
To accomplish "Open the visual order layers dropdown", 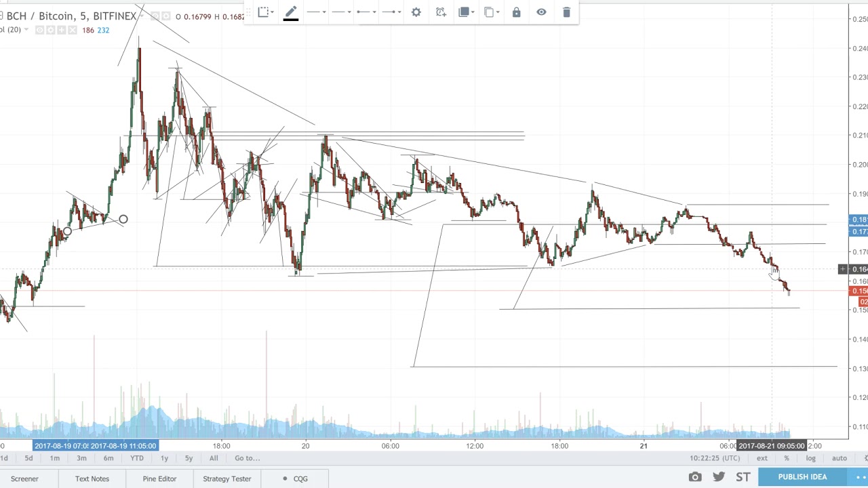I will [x=465, y=12].
